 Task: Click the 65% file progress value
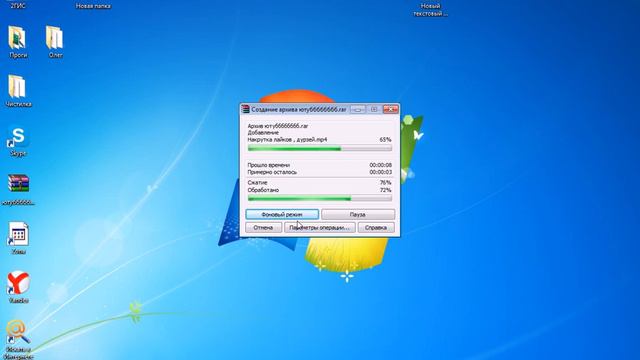(385, 140)
